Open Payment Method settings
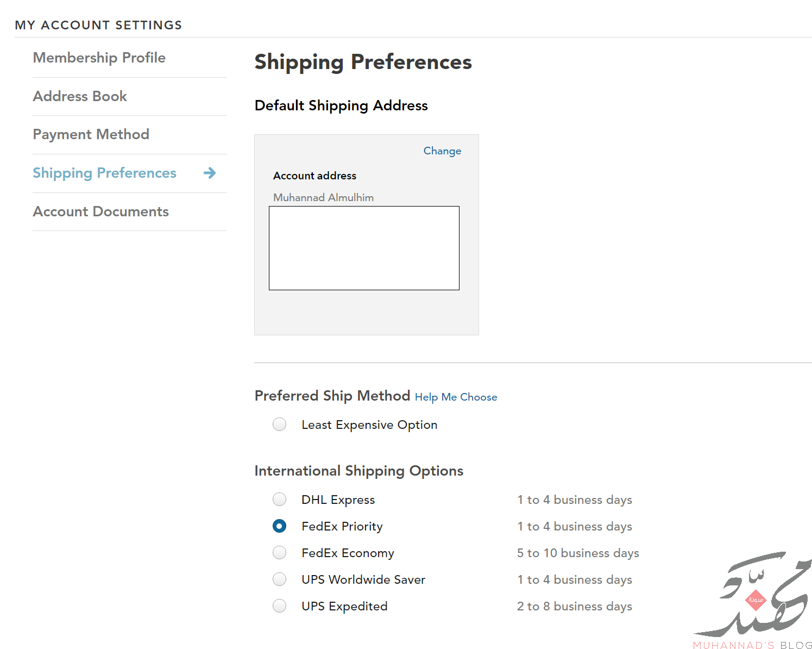 coord(91,134)
